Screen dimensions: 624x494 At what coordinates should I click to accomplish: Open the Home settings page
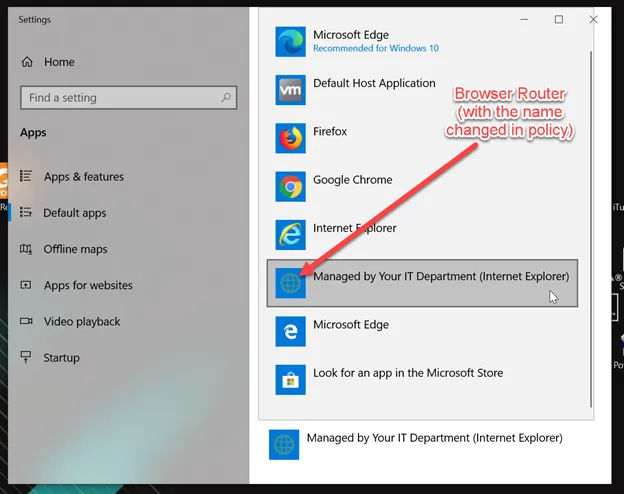[59, 62]
